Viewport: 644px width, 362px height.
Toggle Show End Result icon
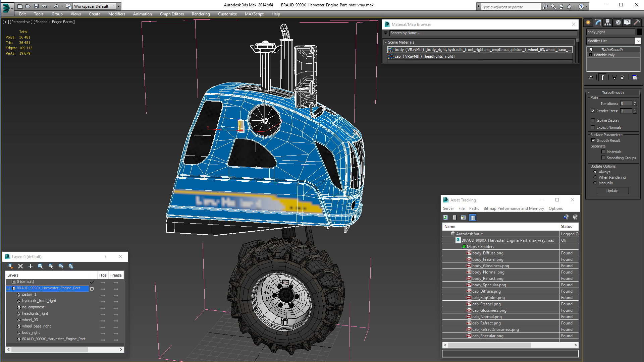click(603, 77)
